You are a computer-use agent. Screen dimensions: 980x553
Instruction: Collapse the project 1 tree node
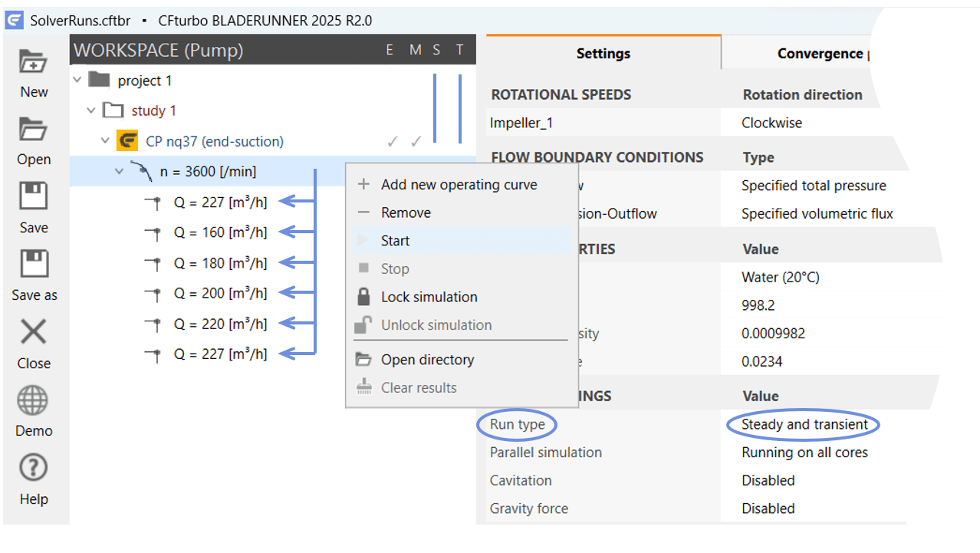click(x=77, y=80)
